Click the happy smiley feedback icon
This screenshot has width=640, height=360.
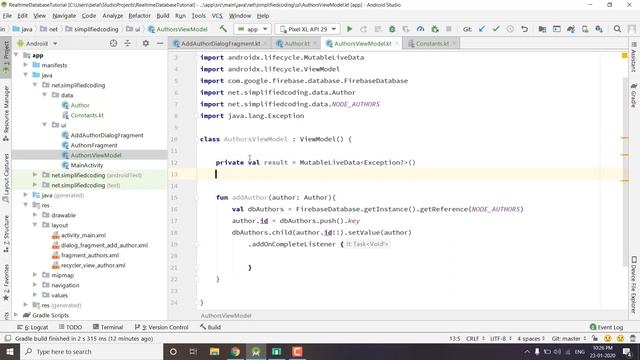pos(607,338)
